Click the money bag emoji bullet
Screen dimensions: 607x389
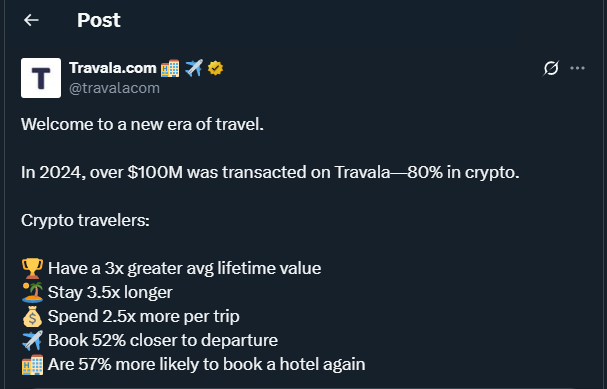pyautogui.click(x=33, y=316)
